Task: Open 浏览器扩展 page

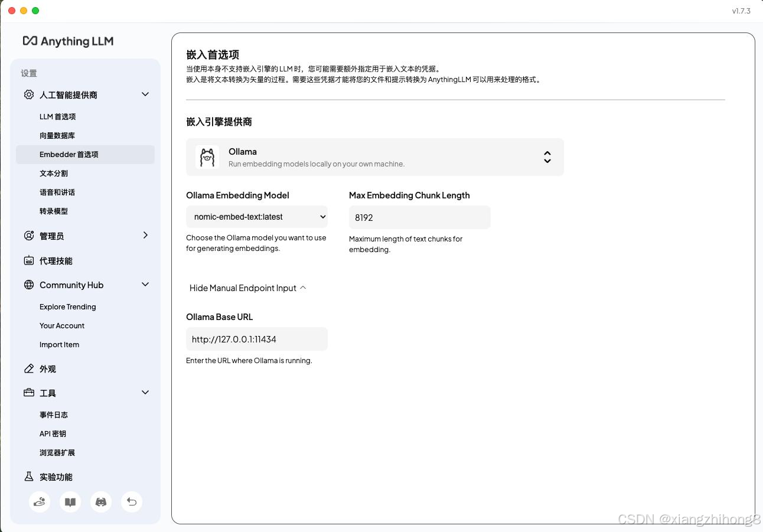Action: click(x=57, y=453)
